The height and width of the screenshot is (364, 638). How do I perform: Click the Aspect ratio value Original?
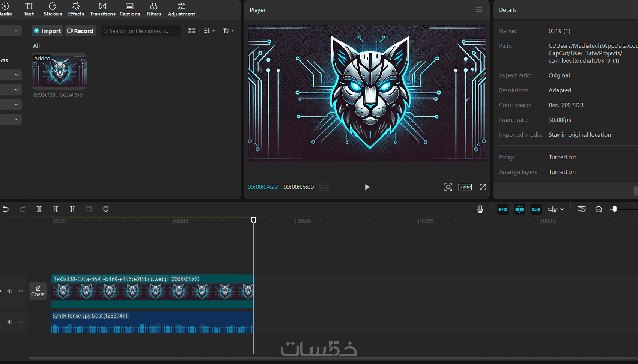coord(559,75)
